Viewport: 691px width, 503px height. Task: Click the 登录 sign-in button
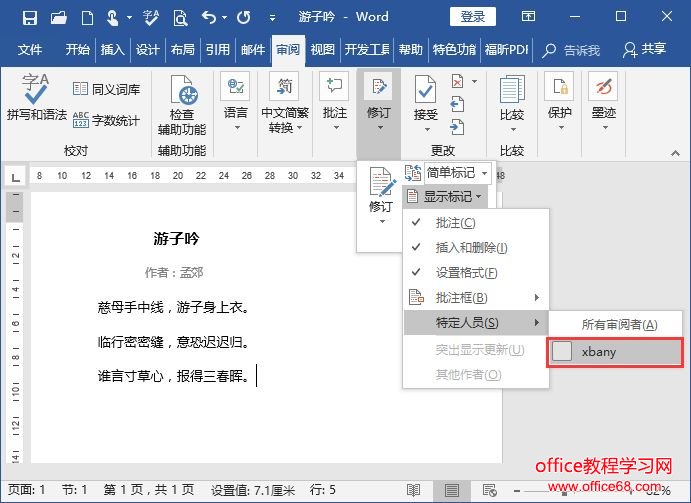pos(472,17)
